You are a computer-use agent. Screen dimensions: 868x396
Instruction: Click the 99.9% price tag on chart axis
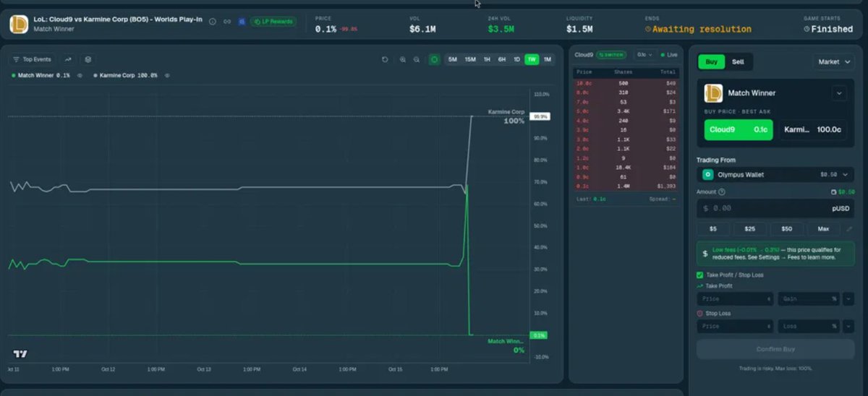point(540,116)
